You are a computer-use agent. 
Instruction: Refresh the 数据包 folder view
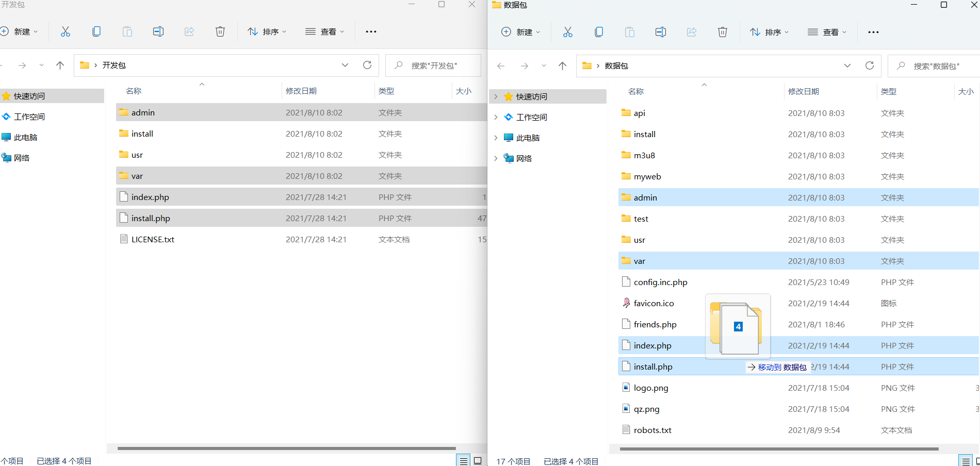(x=869, y=65)
